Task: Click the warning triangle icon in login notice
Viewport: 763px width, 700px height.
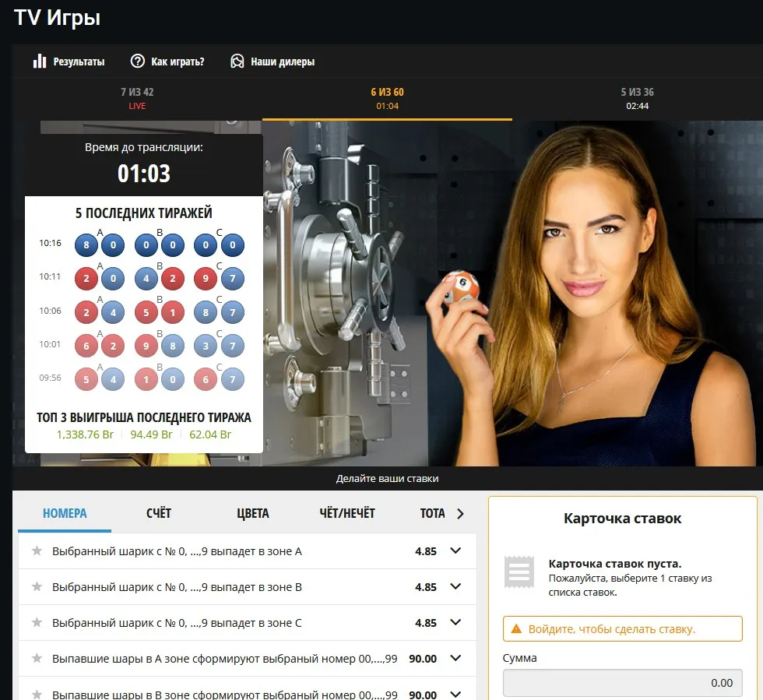Action: click(x=516, y=629)
